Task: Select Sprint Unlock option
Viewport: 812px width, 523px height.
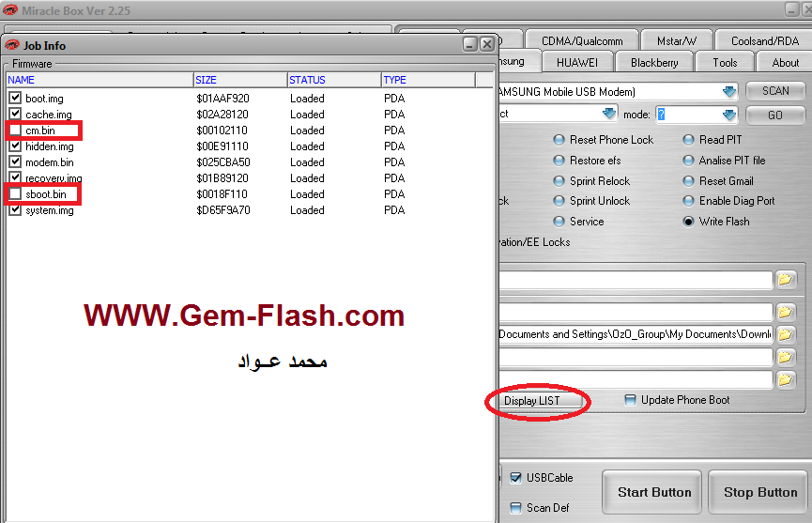Action: point(559,201)
